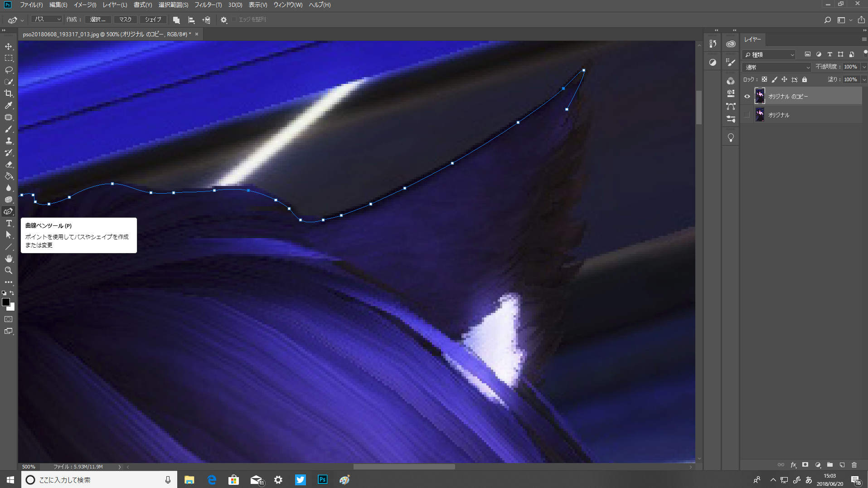Toggle smart object layer filter

852,54
